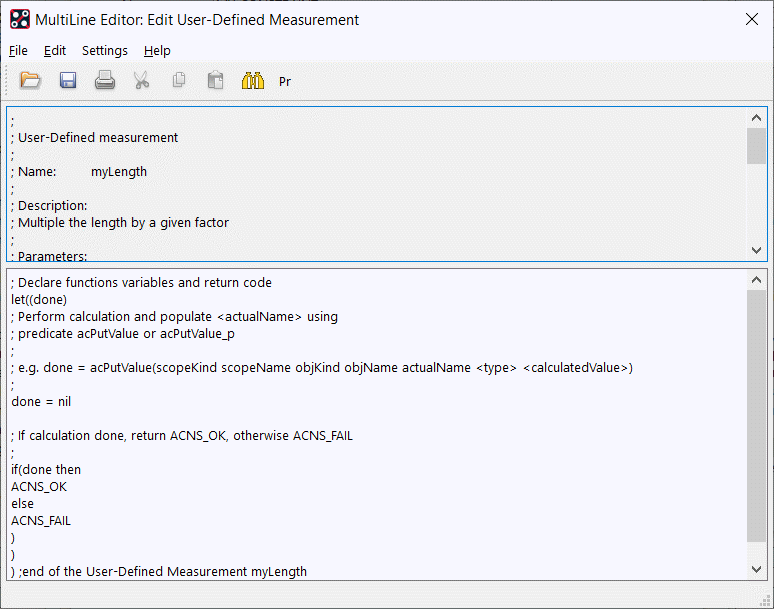Click the window resize grip at bottom corner
The image size is (774, 609).
(765, 599)
